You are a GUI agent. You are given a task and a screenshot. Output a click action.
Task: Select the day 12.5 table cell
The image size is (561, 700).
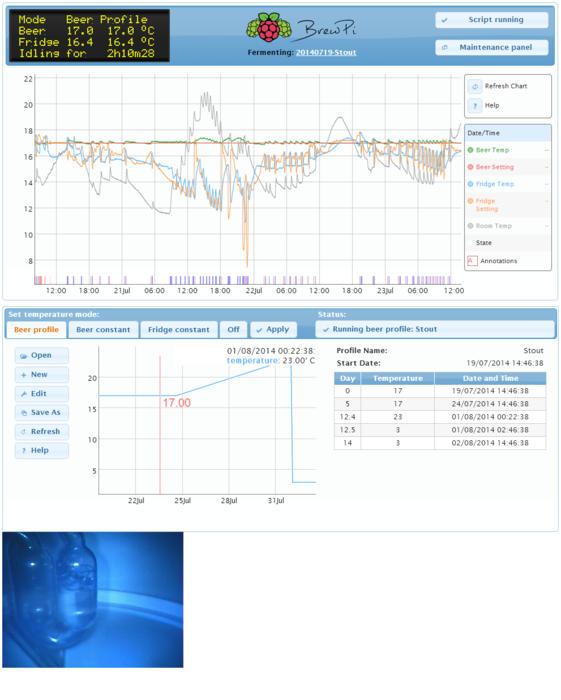[x=347, y=430]
